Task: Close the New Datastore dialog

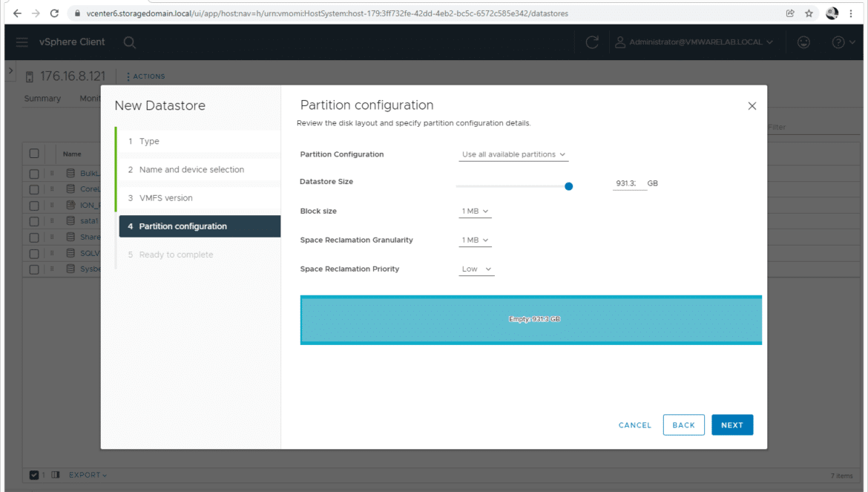Action: [x=752, y=105]
